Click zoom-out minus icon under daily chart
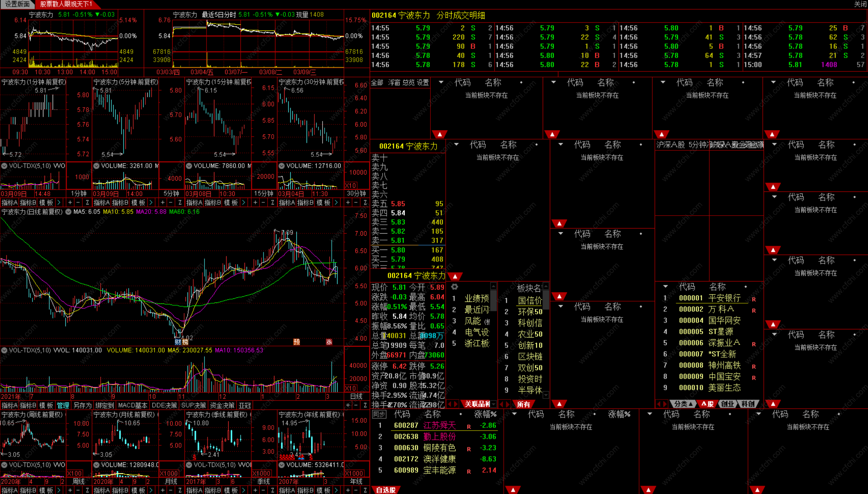 [x=356, y=405]
